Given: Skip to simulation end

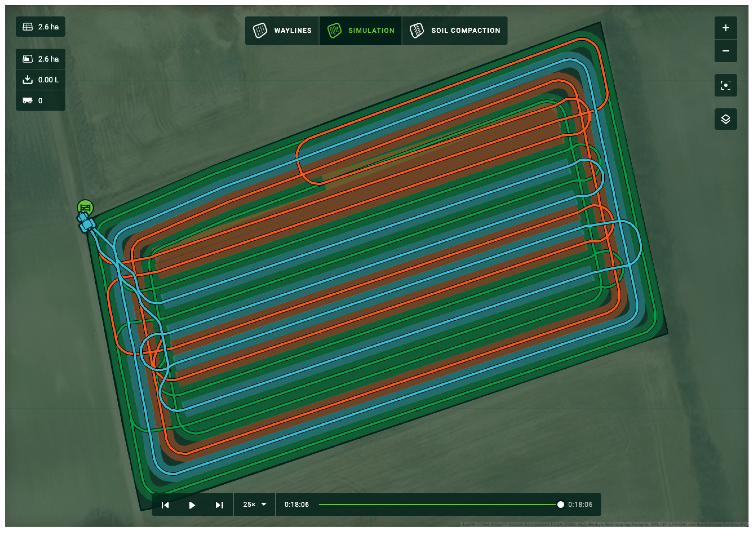Looking at the screenshot, I should coord(219,505).
